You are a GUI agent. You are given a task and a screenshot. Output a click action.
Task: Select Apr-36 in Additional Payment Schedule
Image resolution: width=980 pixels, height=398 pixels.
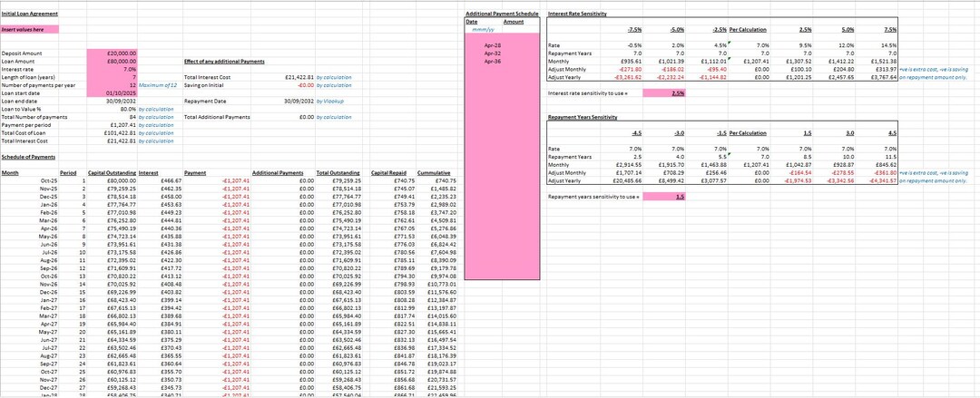pyautogui.click(x=493, y=62)
